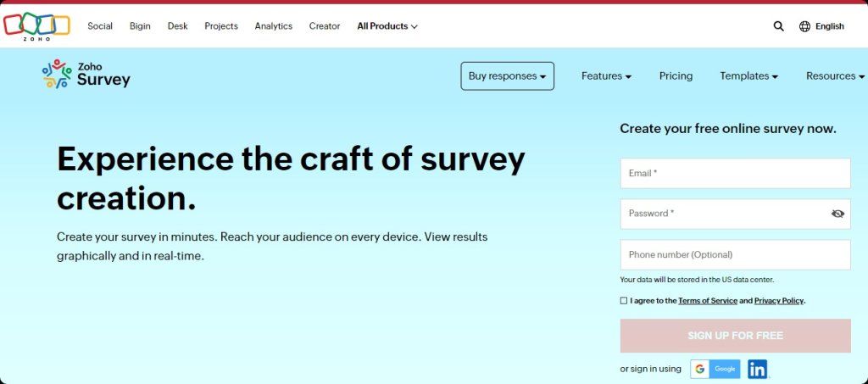
Task: Focus the Email input field
Action: [x=735, y=173]
